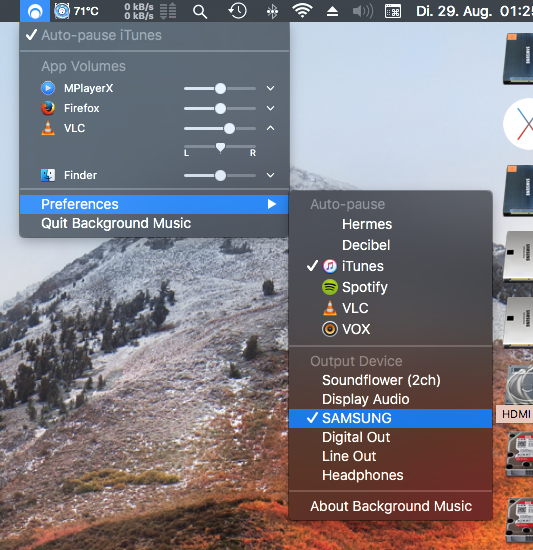Viewport: 533px width, 550px height.
Task: Open the keyboard viewer menu icon
Action: pos(393,12)
